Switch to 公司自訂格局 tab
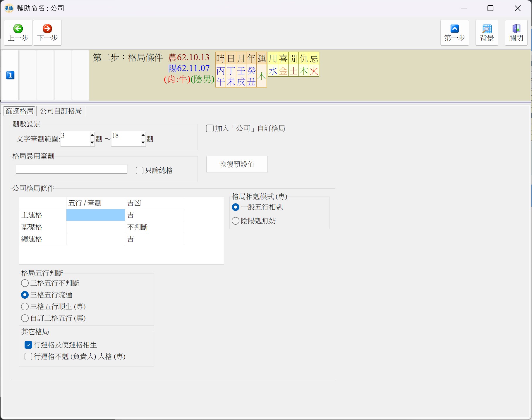 pyautogui.click(x=61, y=111)
